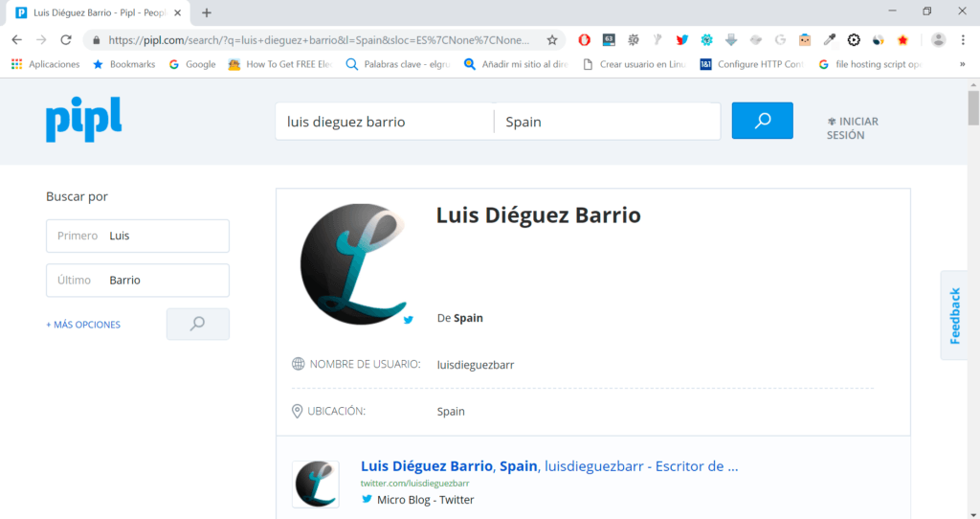Click username value luisdieguezbarr
Viewport: 980px width, 519px height.
(x=476, y=365)
